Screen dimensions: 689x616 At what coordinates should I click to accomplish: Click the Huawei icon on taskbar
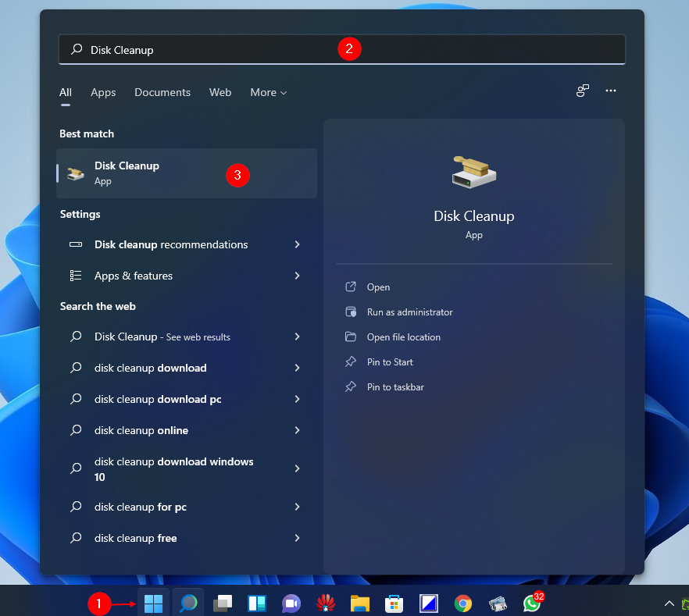point(326,604)
